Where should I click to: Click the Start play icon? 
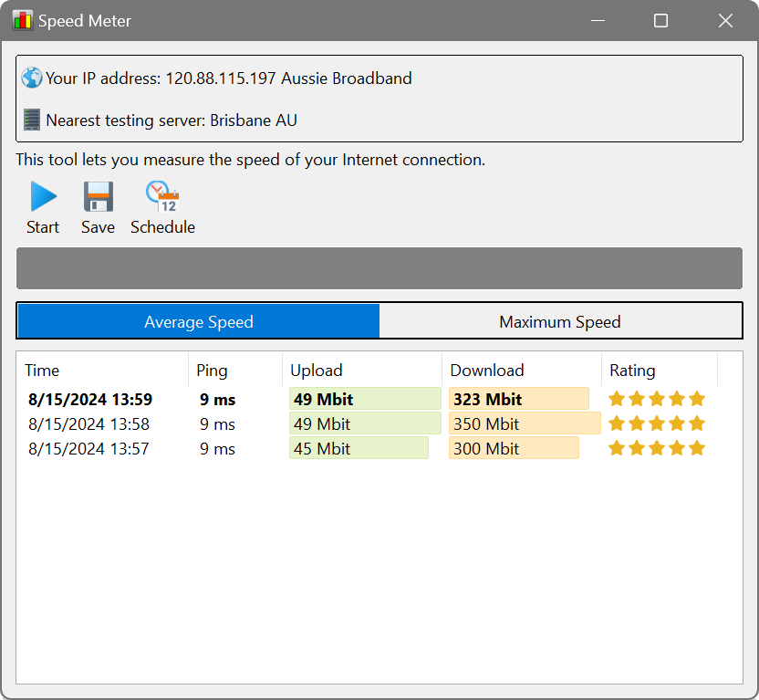click(44, 196)
